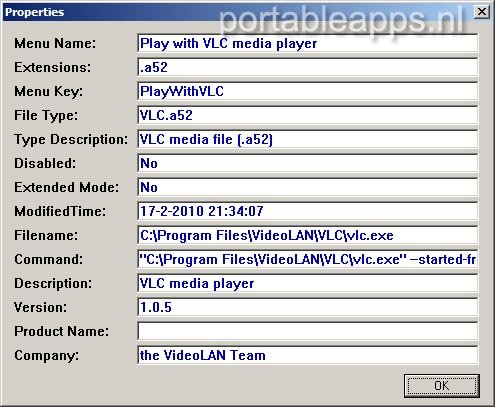Click the 'Filename:' label
495x407 pixels.
click(46, 235)
